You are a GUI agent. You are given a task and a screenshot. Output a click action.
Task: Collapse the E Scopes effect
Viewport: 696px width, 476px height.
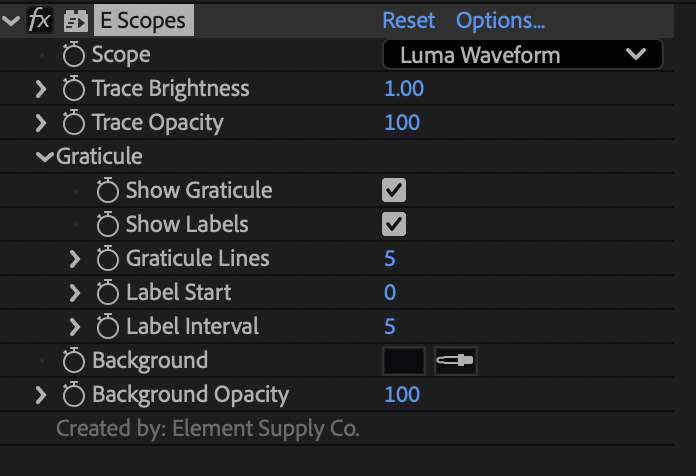11,20
